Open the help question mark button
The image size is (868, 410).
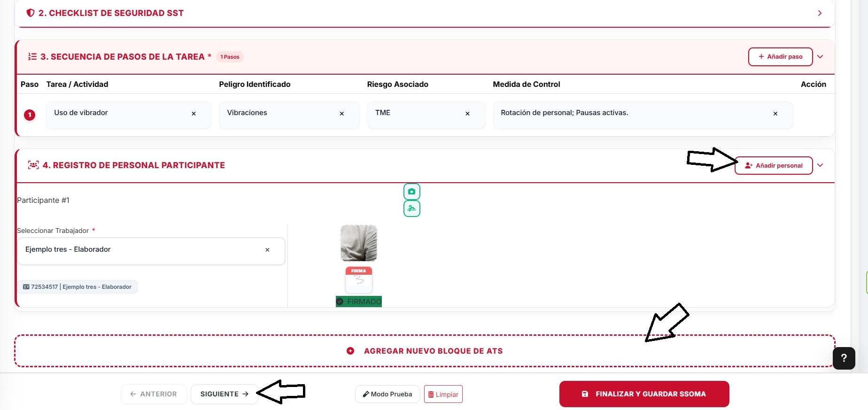[844, 358]
